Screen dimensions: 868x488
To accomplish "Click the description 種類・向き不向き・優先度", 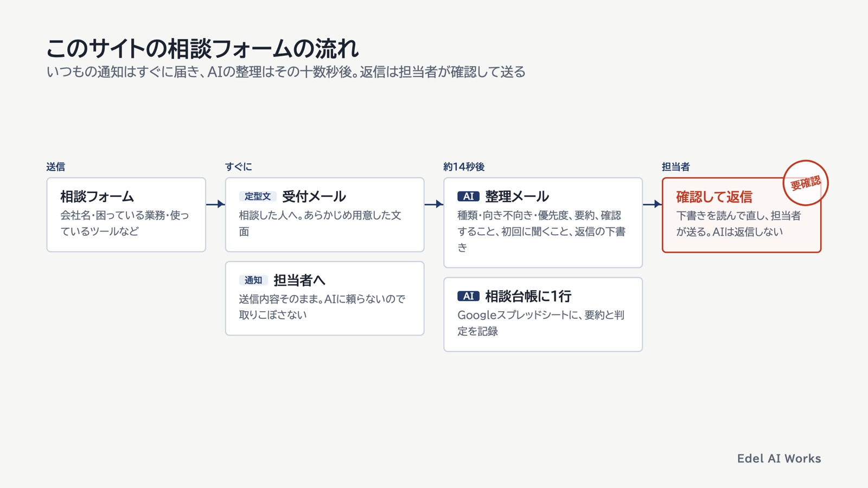I will click(x=541, y=232).
